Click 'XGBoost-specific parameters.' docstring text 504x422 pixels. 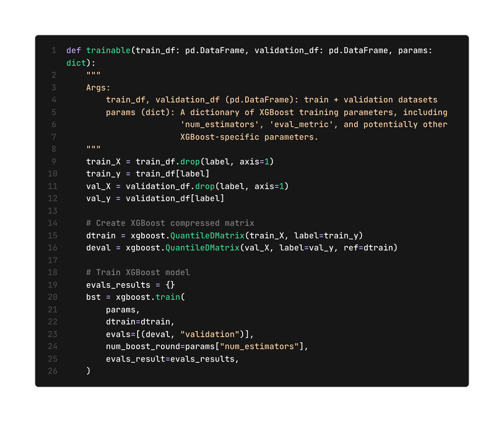[249, 137]
